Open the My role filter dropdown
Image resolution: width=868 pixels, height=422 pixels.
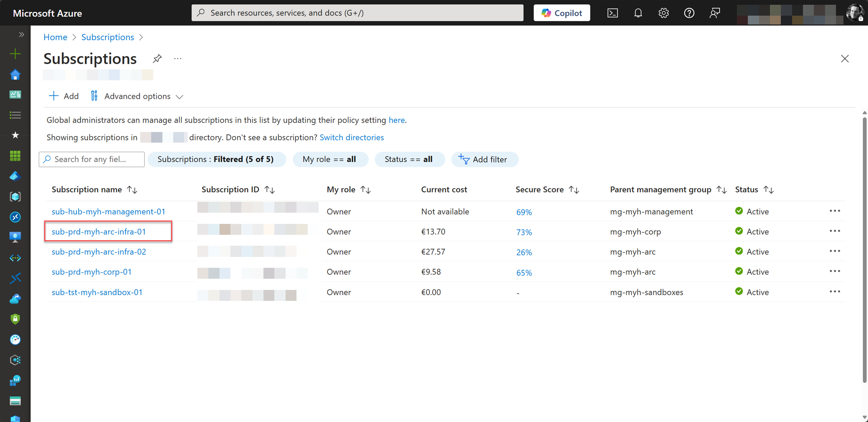tap(331, 159)
